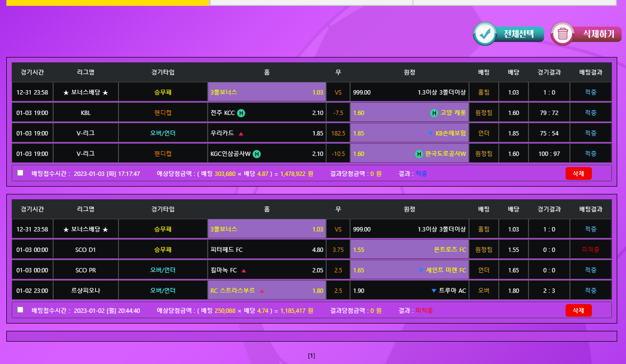Click the red up arrow beside 우리카드

point(241,134)
